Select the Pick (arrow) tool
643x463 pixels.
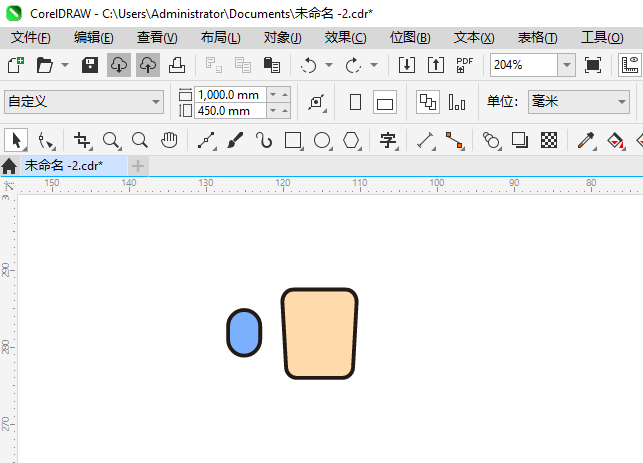point(15,140)
